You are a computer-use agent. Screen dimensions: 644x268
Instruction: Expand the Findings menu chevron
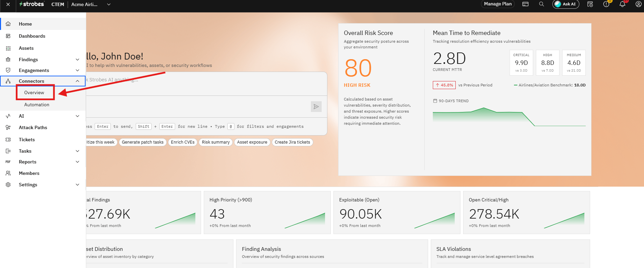[77, 60]
